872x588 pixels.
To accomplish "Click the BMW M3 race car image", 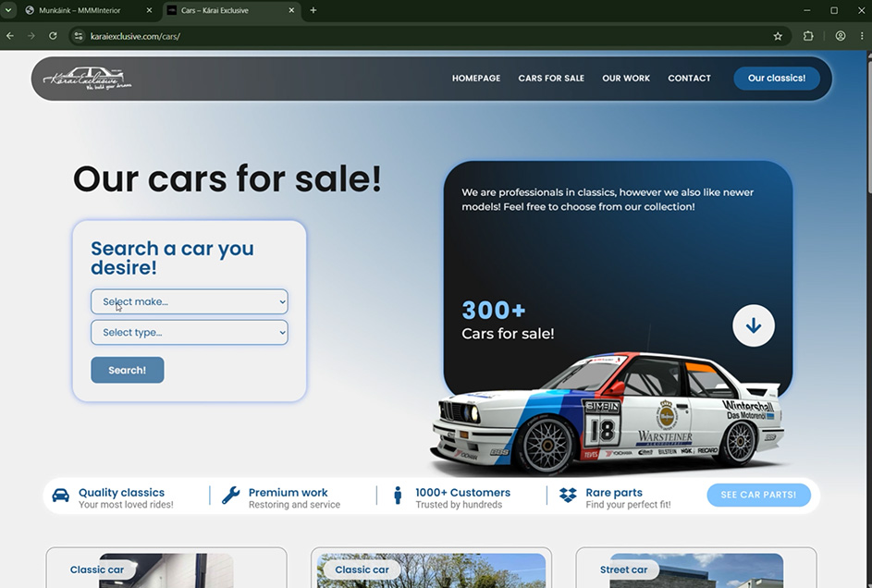I will [608, 414].
